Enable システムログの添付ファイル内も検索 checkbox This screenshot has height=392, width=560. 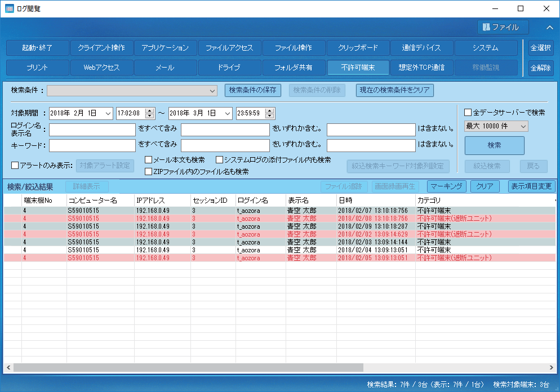[219, 159]
